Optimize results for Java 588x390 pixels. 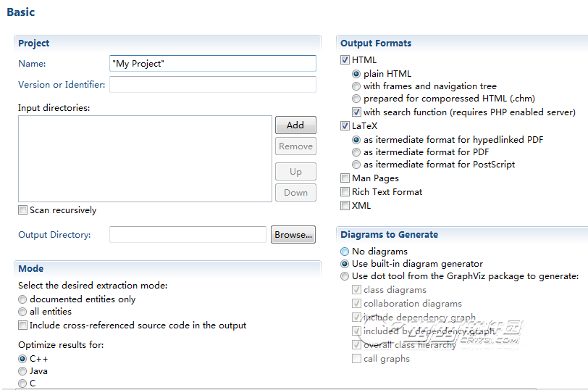23,371
